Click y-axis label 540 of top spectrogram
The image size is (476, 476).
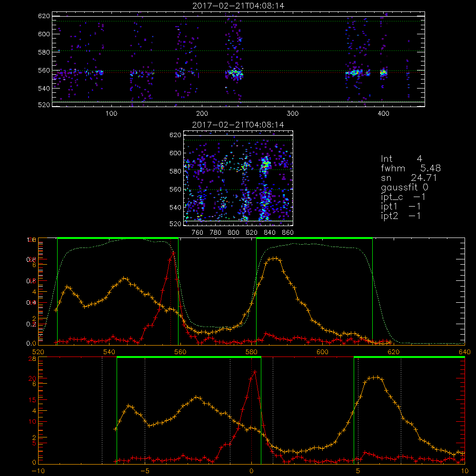(44, 89)
